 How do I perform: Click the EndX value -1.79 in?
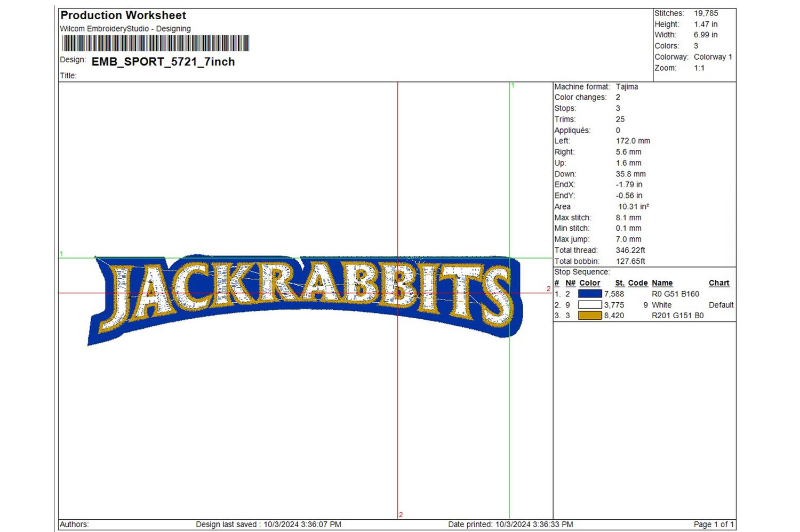pos(629,185)
